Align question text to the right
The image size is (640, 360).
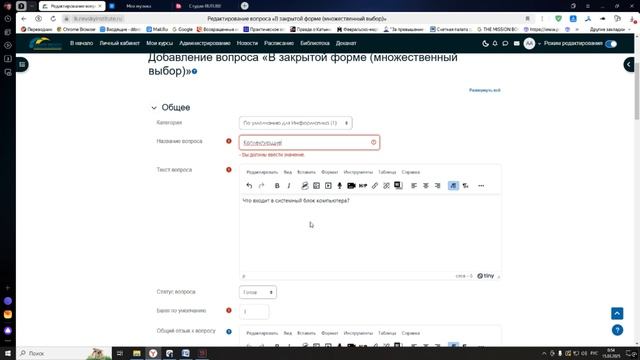[x=438, y=186]
